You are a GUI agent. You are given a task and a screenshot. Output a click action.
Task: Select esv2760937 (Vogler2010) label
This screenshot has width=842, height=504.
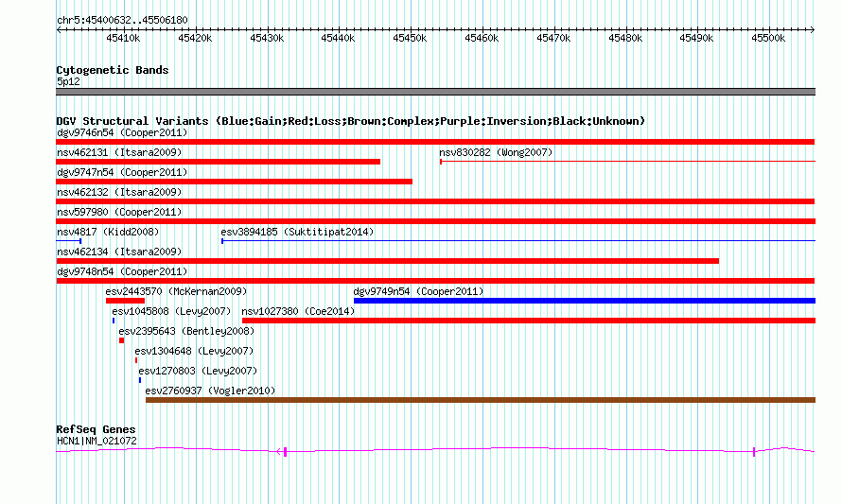210,391
